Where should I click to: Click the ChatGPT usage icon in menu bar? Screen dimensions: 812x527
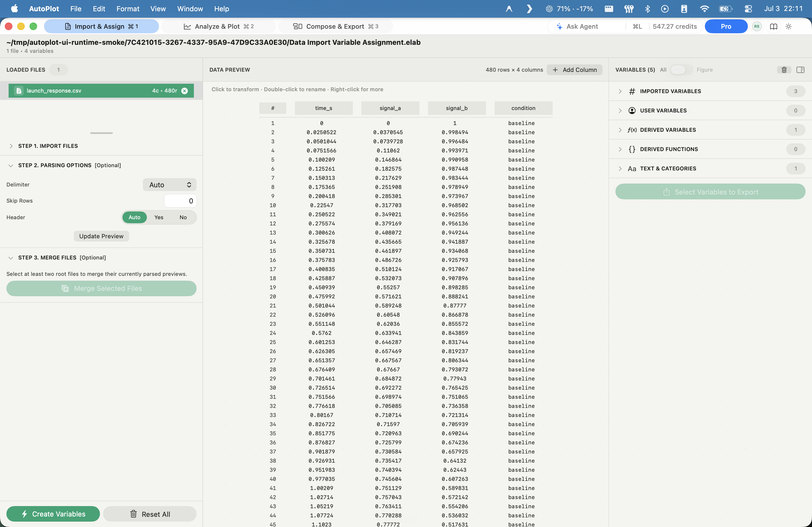tap(549, 9)
